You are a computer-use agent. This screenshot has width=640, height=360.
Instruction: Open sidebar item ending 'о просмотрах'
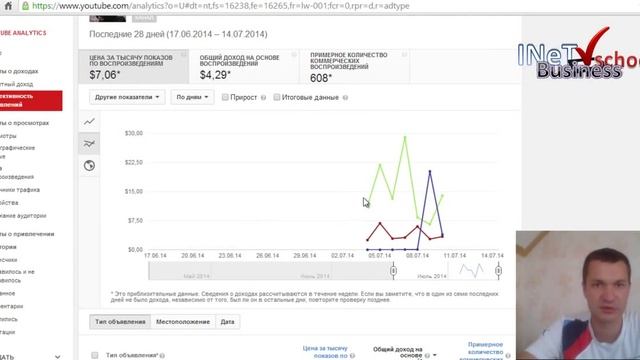pos(24,123)
